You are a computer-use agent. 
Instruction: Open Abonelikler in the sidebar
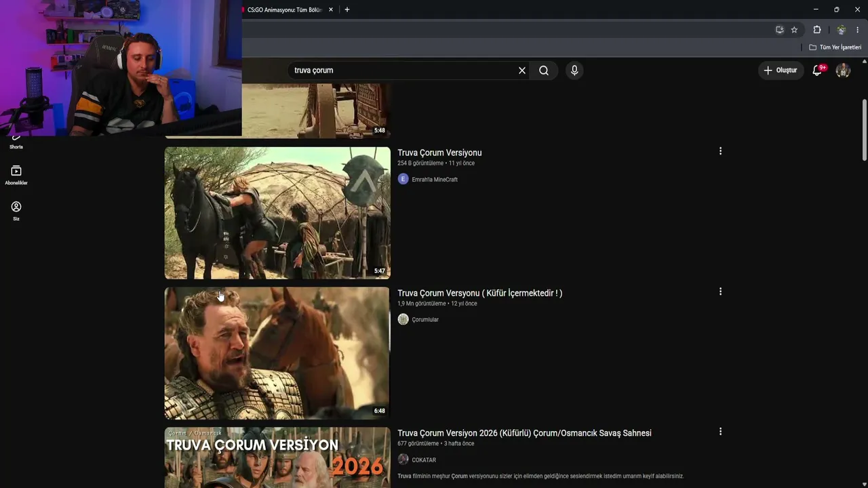(16, 175)
